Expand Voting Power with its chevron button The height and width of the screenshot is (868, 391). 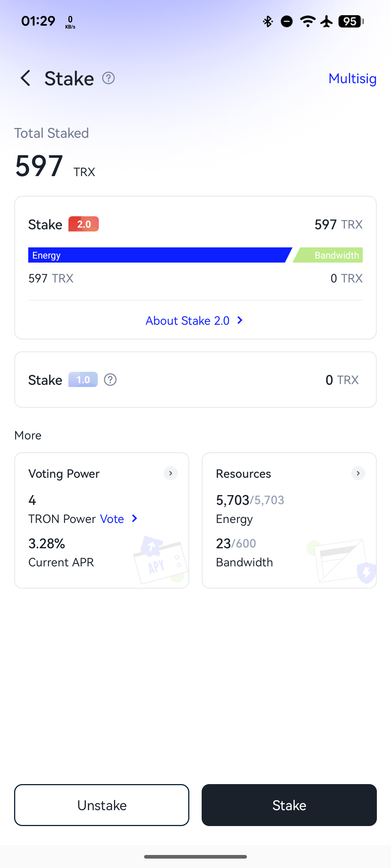coord(171,473)
